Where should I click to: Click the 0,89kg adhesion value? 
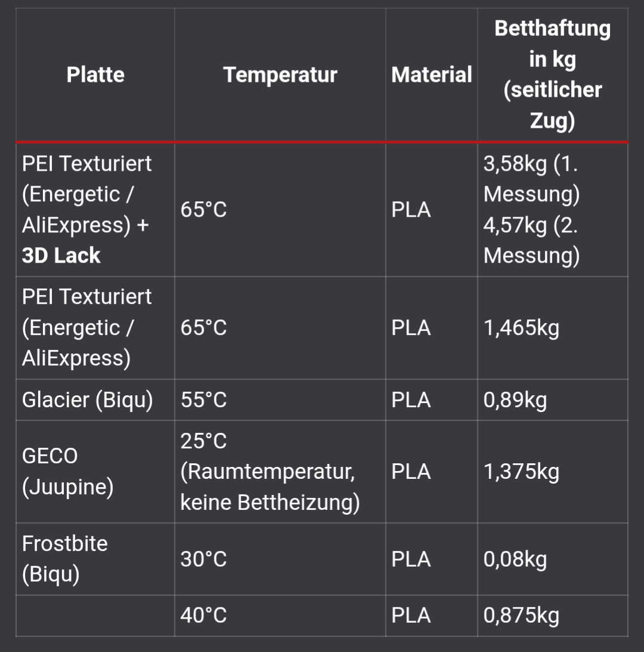pos(514,399)
